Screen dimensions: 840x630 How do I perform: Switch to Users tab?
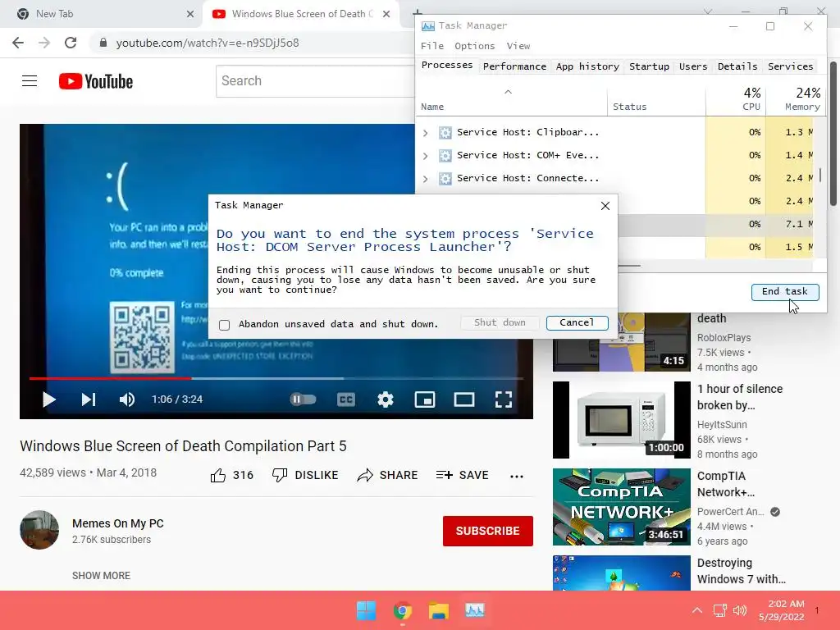692,66
